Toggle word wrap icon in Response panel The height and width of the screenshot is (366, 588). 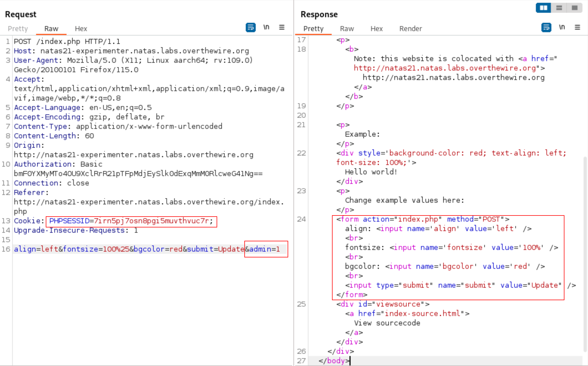coord(546,27)
